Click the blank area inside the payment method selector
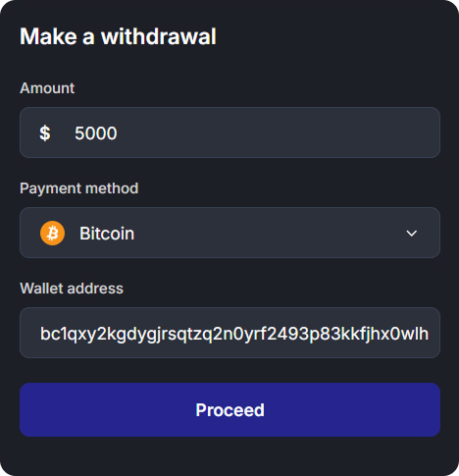This screenshot has height=476, width=459. pyautogui.click(x=268, y=233)
